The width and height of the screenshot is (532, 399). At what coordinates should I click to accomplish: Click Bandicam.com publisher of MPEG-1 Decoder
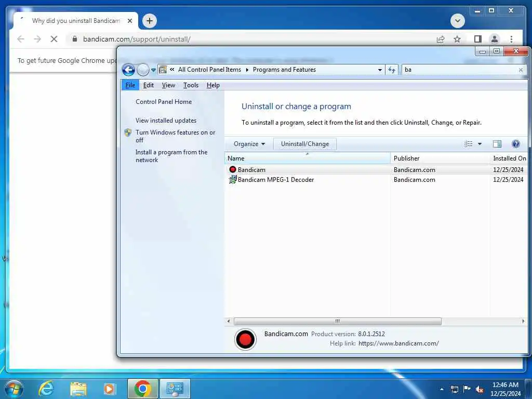(x=414, y=180)
